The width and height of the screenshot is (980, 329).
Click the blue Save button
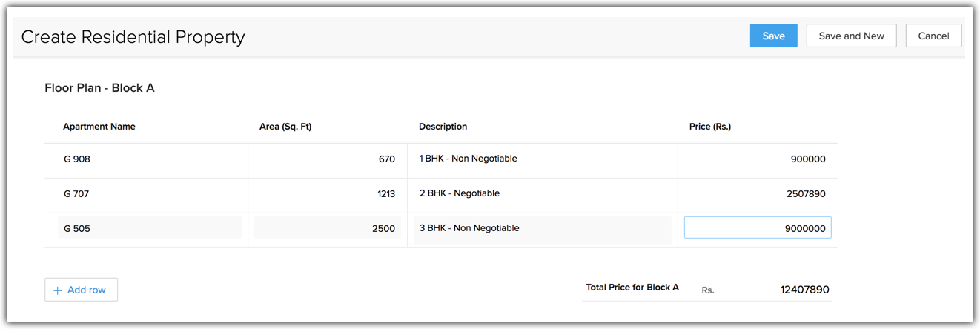click(773, 36)
